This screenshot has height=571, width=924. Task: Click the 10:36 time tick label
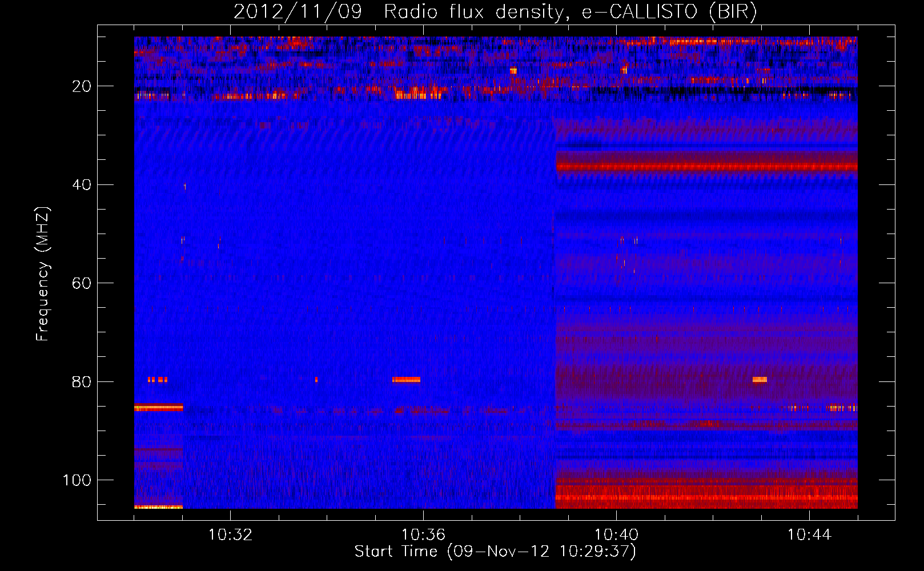coord(423,535)
